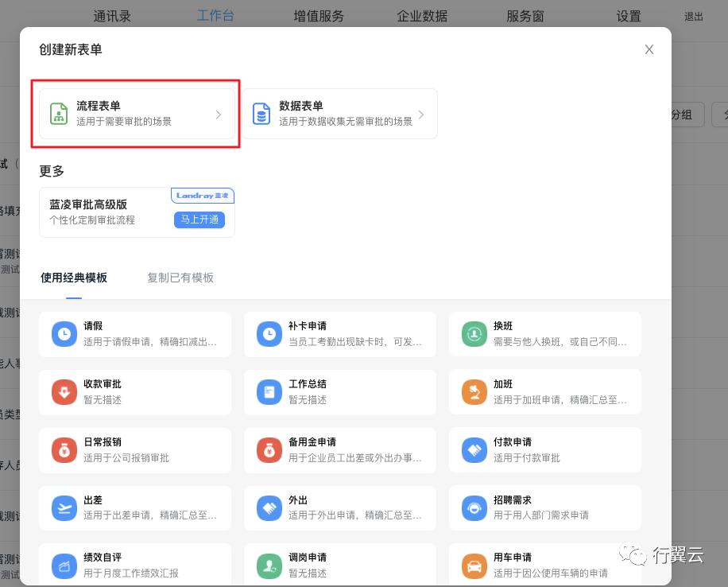This screenshot has height=587, width=728.
Task: Open the 绩效自评 performance review icon
Action: pyautogui.click(x=64, y=566)
